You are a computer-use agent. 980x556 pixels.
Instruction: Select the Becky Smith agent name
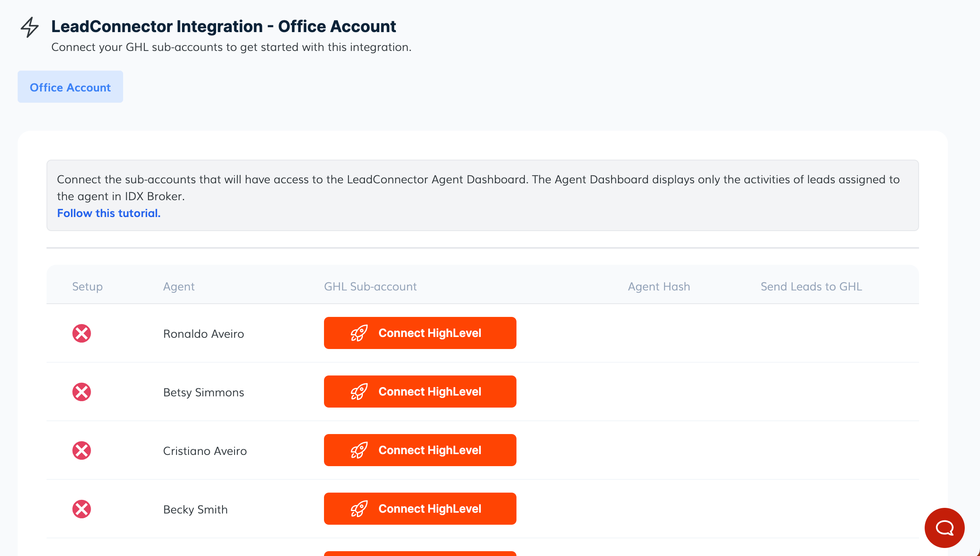(195, 509)
